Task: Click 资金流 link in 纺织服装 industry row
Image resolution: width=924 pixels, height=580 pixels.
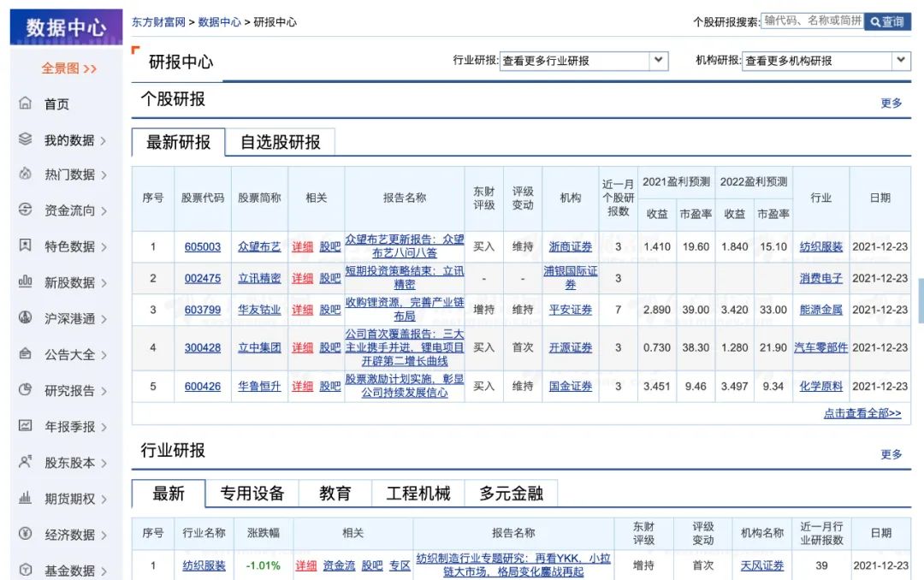Action: coord(340,565)
